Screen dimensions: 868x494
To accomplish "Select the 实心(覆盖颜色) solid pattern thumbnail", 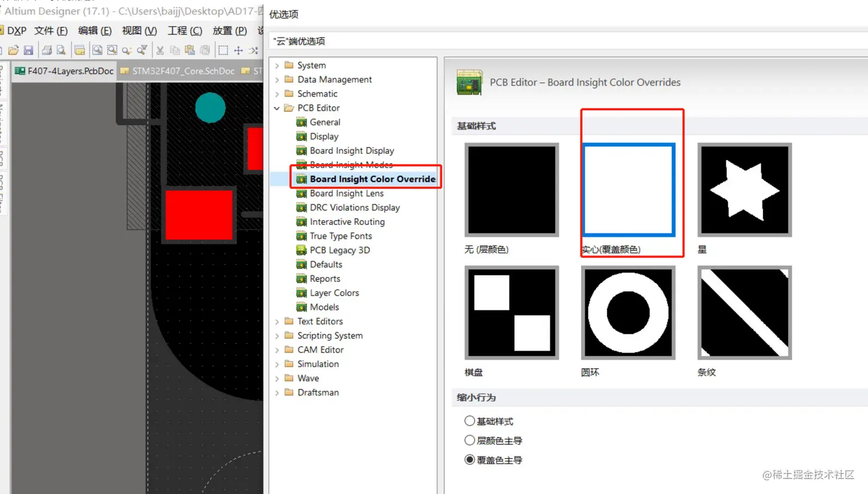I will point(629,190).
